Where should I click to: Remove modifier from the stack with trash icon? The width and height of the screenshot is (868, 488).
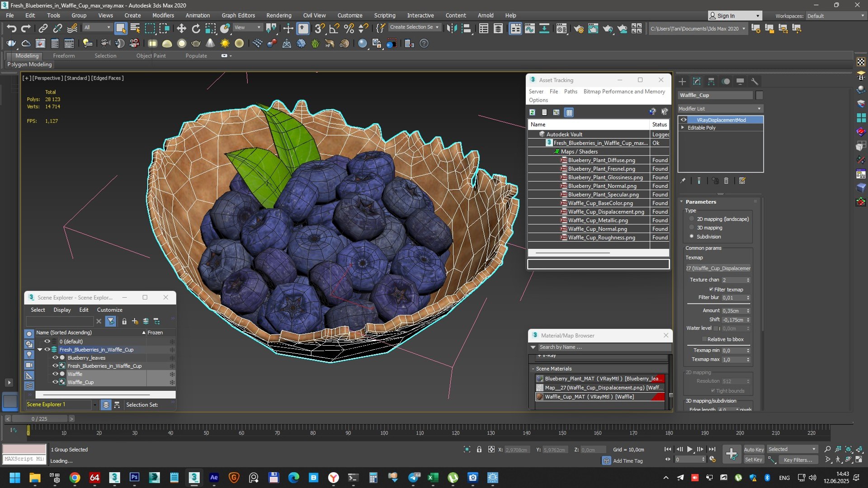[726, 181]
